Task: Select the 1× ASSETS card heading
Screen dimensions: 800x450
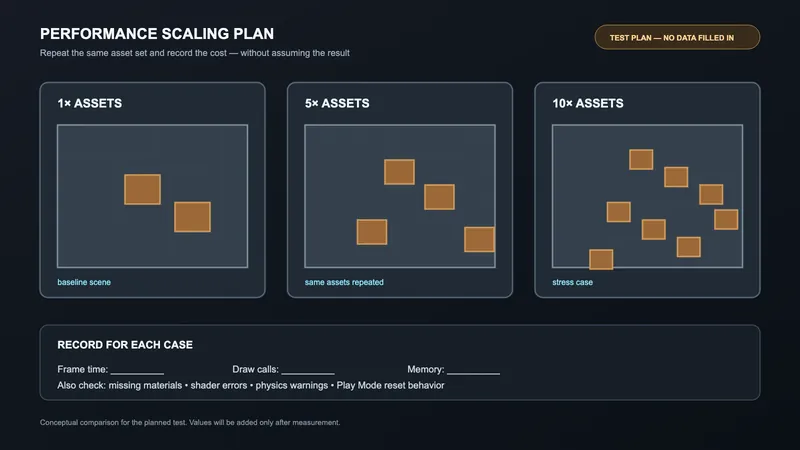Action: [90, 104]
